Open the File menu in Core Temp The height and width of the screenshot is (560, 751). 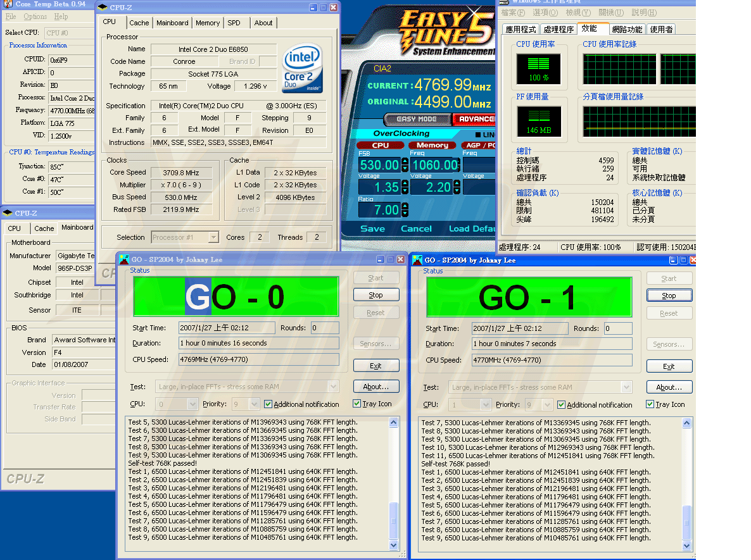pos(11,16)
